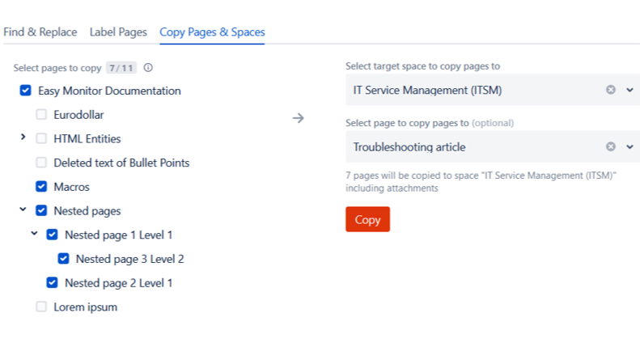Click the info icon beside pages counter
640x364 pixels.
[148, 68]
